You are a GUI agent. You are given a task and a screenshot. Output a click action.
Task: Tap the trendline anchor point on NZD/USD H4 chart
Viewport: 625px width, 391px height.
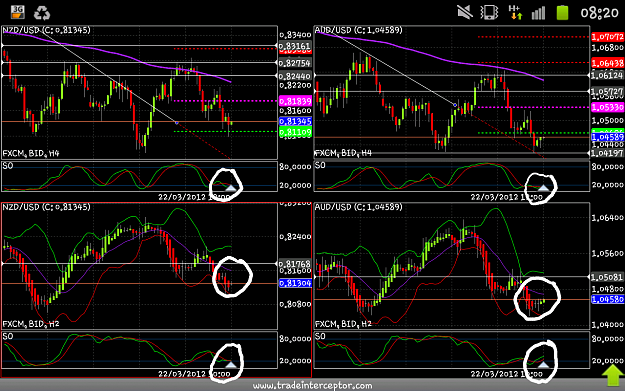177,122
